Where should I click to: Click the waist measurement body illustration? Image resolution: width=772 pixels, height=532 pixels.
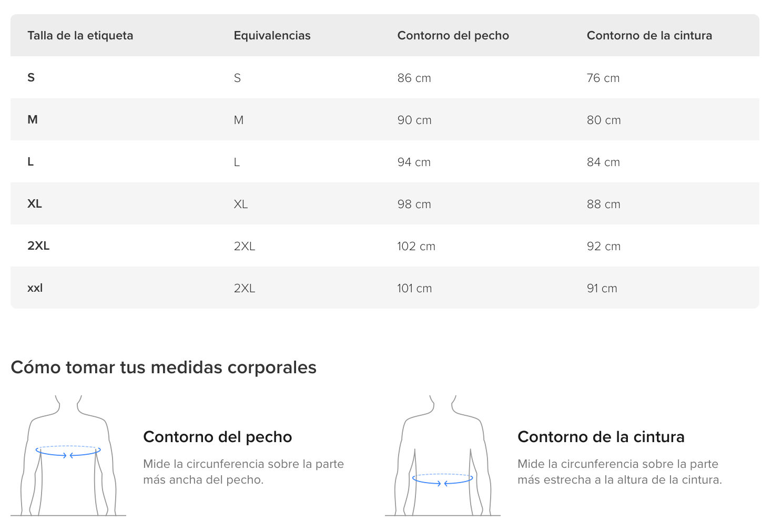point(443,455)
